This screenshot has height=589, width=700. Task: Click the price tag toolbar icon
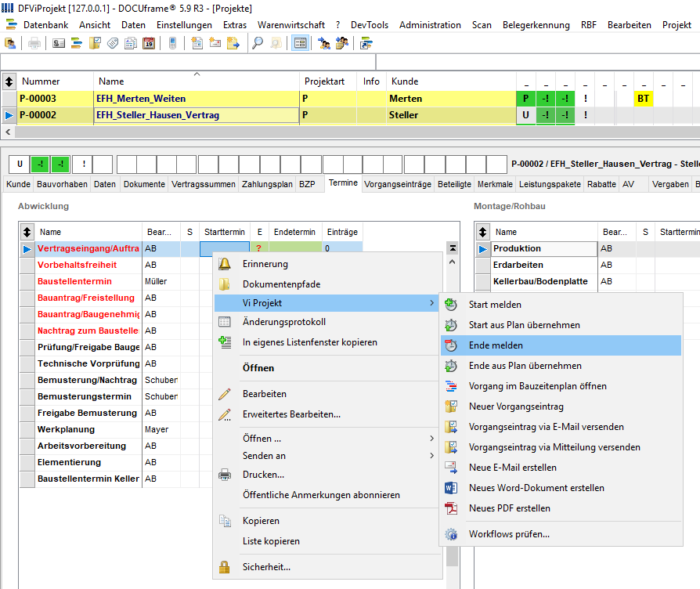113,43
